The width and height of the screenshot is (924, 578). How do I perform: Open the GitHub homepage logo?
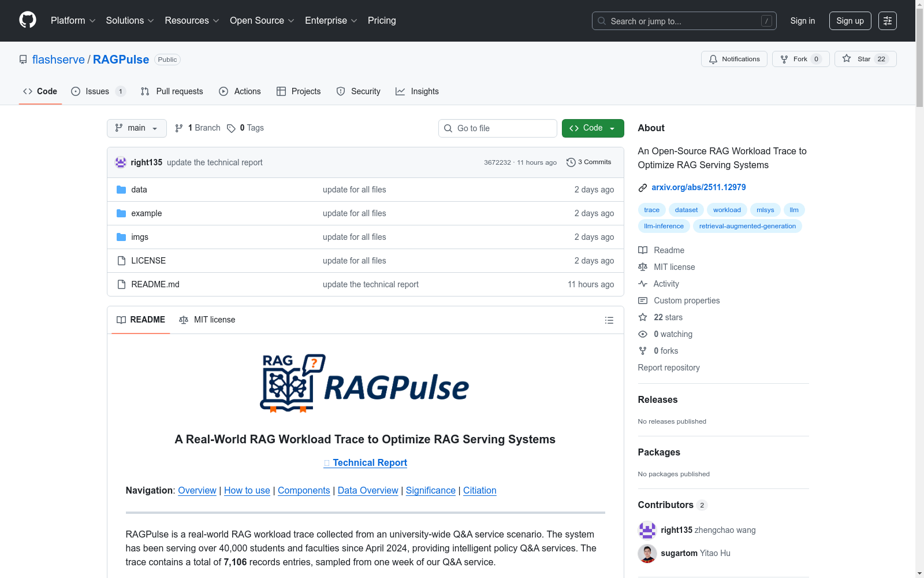tap(28, 20)
